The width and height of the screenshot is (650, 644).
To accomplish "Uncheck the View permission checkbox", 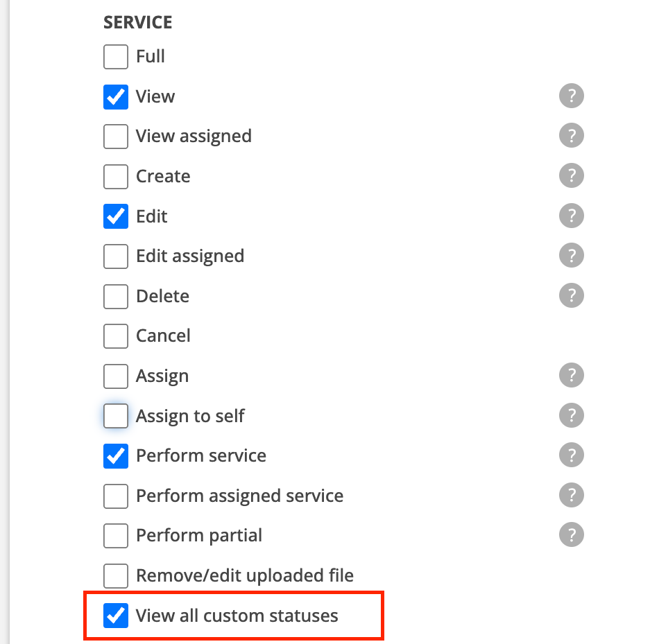I will (116, 97).
